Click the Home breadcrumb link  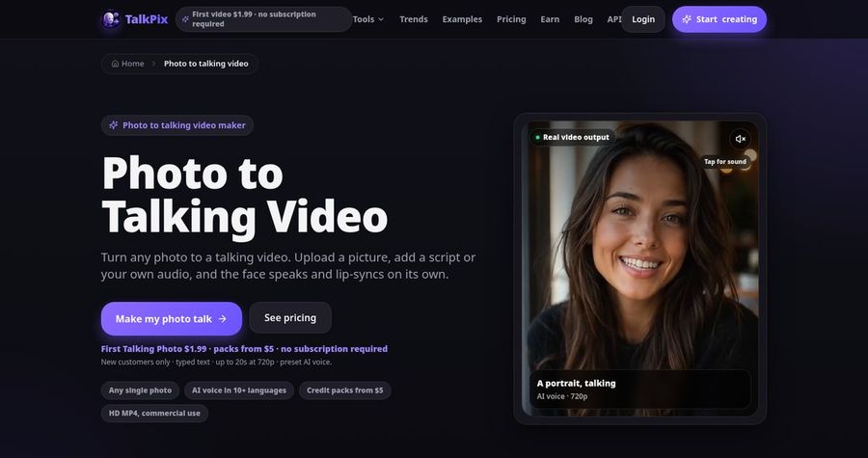click(x=128, y=64)
